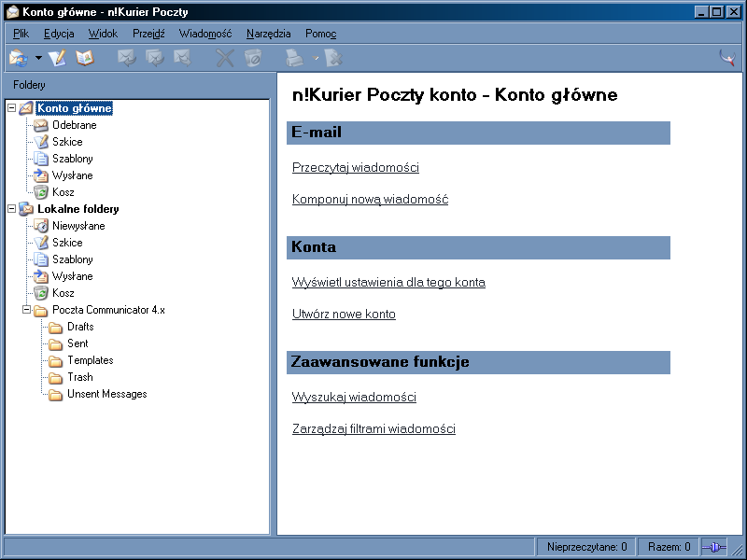Open the Pomoc menu
Image resolution: width=747 pixels, height=560 pixels.
tap(320, 34)
